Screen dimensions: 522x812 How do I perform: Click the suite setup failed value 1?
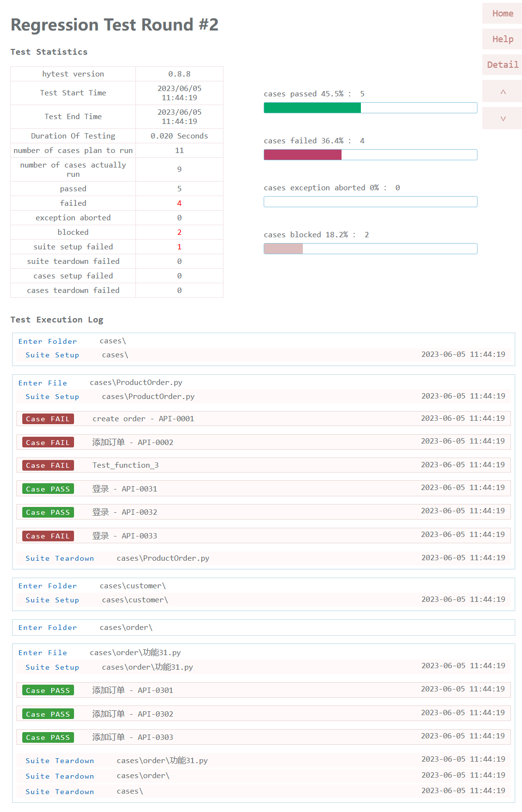point(179,247)
